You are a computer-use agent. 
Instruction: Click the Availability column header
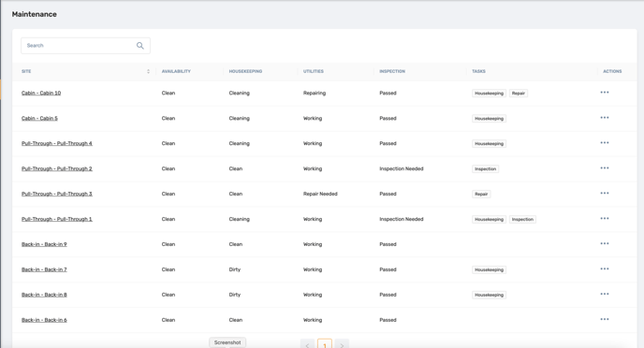[176, 71]
